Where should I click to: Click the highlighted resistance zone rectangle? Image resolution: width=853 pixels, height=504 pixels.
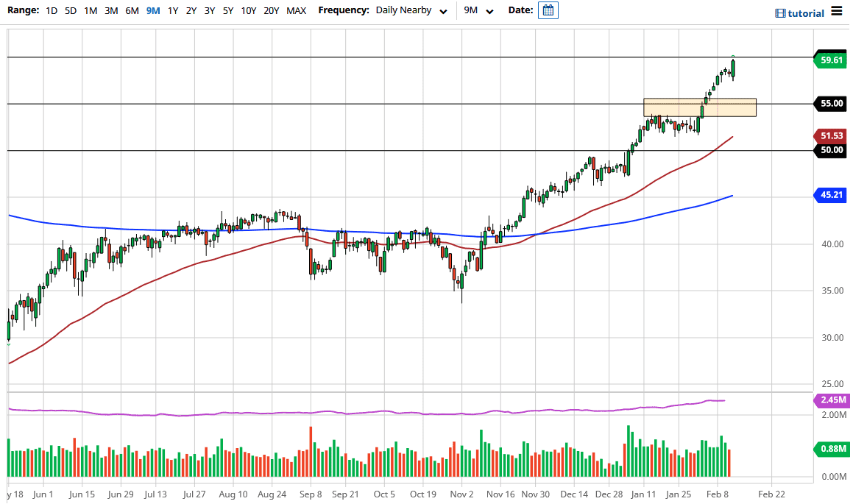point(699,107)
